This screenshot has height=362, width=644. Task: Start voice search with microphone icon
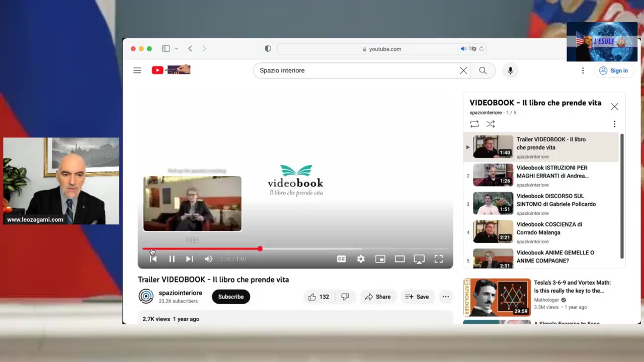(x=510, y=70)
